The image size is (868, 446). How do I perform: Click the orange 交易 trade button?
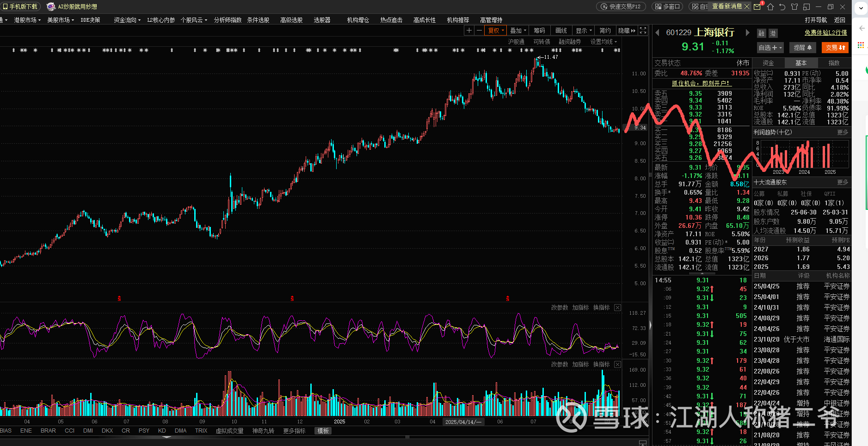tap(835, 48)
